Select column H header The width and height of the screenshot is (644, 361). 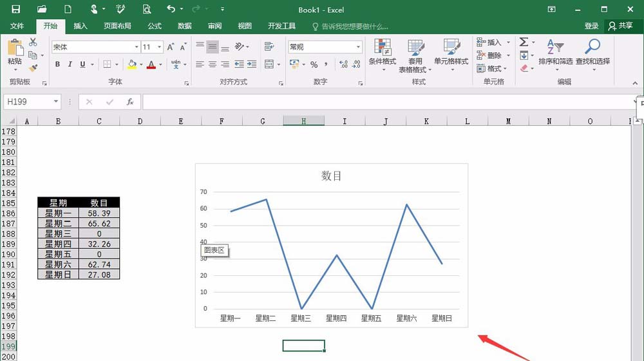(303, 121)
